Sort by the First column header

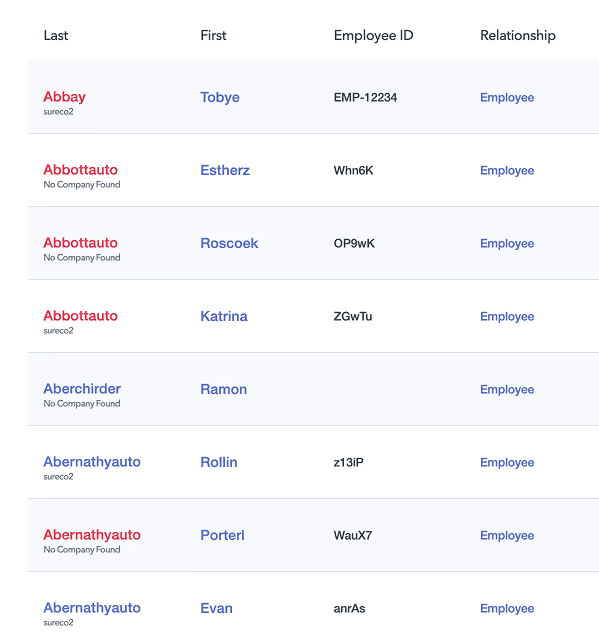point(213,35)
